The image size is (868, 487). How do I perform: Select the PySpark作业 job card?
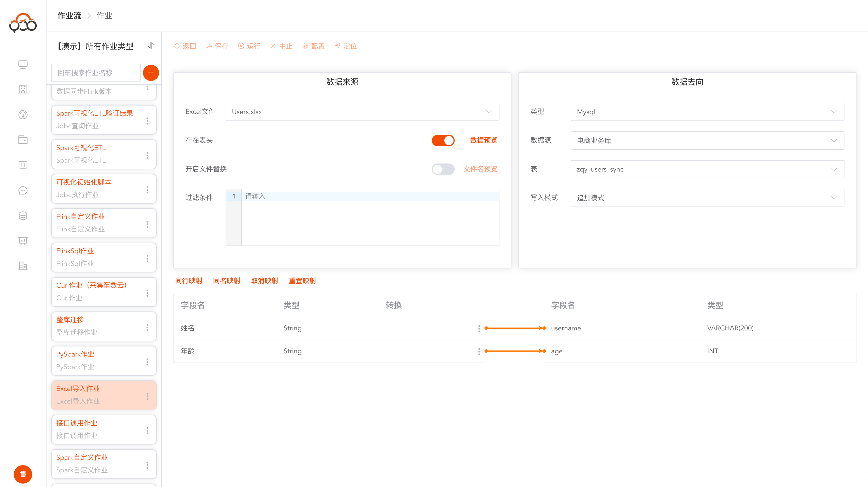[98, 360]
